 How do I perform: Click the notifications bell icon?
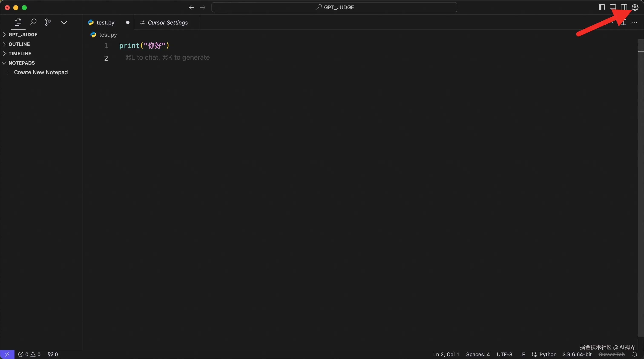point(634,354)
